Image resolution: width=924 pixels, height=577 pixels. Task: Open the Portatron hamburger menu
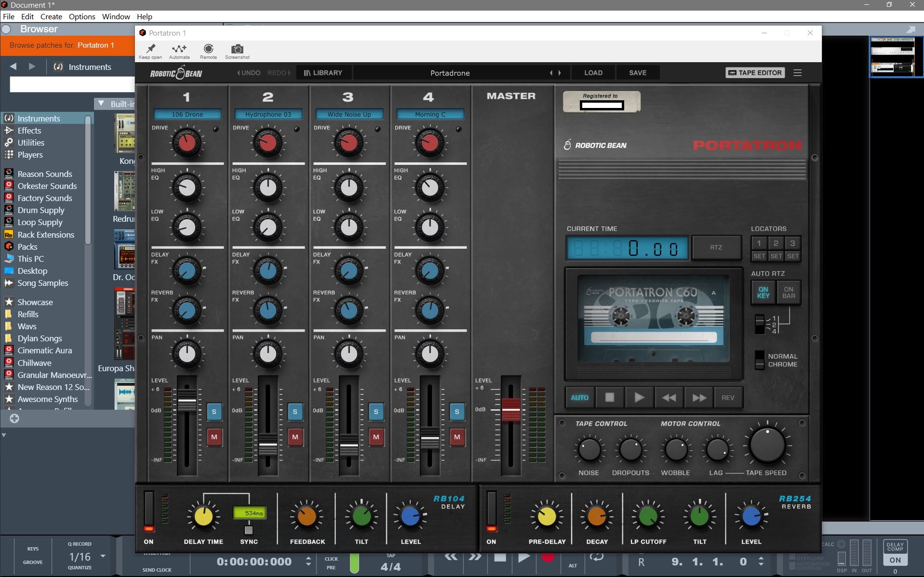(x=798, y=73)
